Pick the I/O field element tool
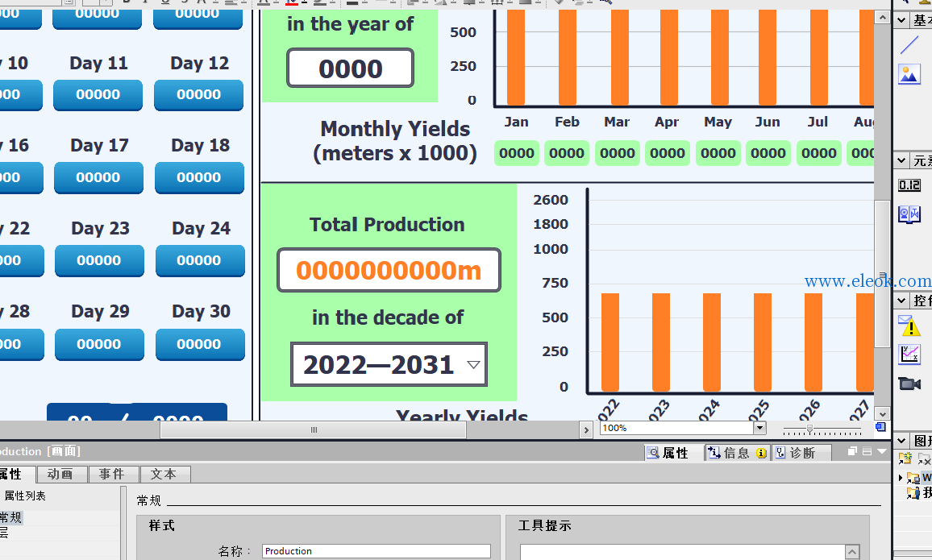Screen dimensions: 932x560 [x=909, y=185]
